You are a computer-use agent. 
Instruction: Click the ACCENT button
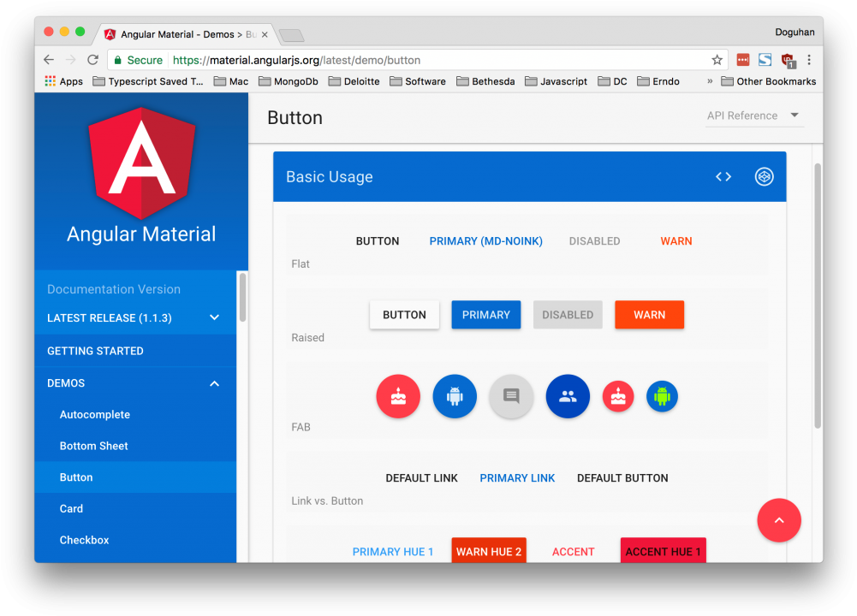click(x=573, y=552)
